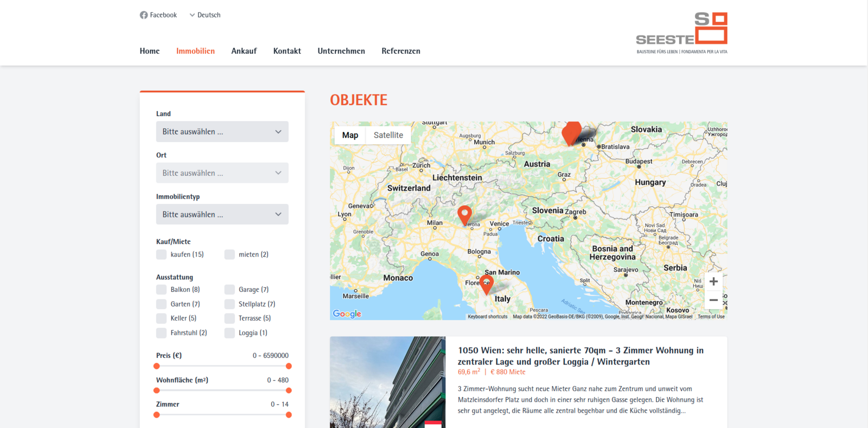Open the Deutsch language selector
The height and width of the screenshot is (428, 868).
[205, 15]
